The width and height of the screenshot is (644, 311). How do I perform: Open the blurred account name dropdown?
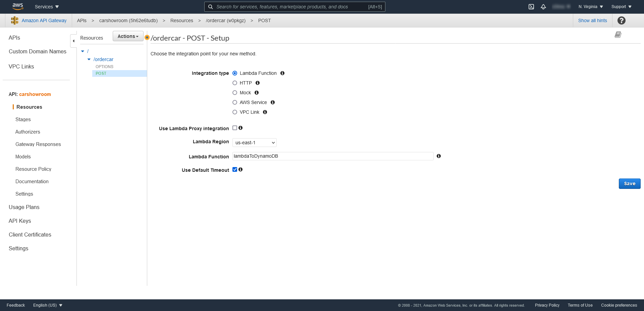click(x=561, y=7)
